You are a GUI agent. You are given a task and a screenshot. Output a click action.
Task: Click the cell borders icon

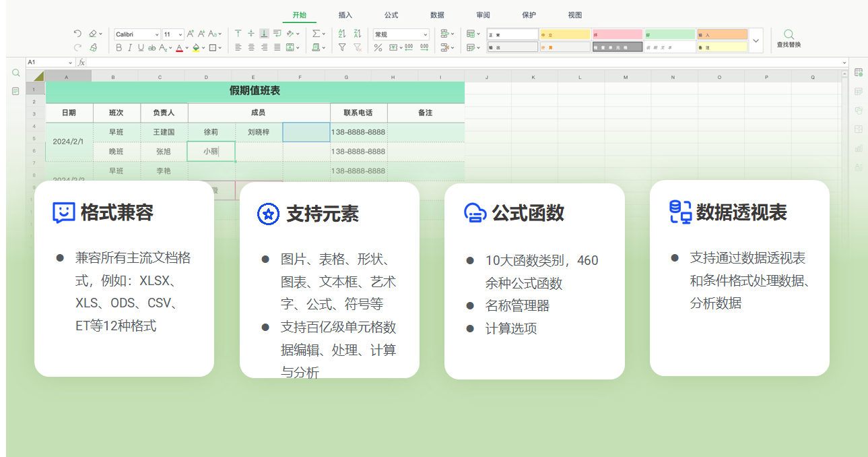213,47
